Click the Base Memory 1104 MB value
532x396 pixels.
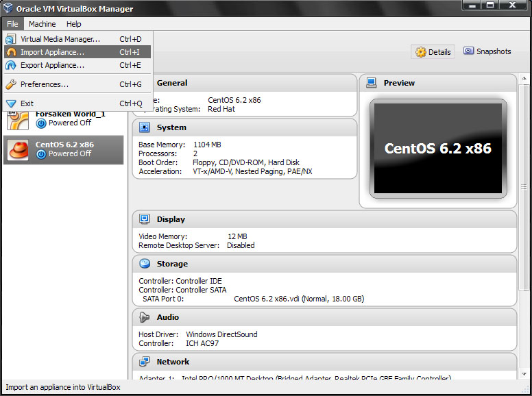coord(207,145)
